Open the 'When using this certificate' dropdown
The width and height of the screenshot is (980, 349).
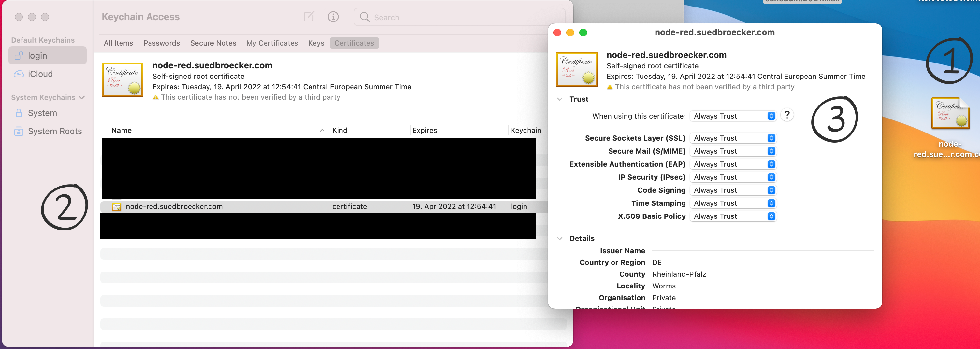733,116
